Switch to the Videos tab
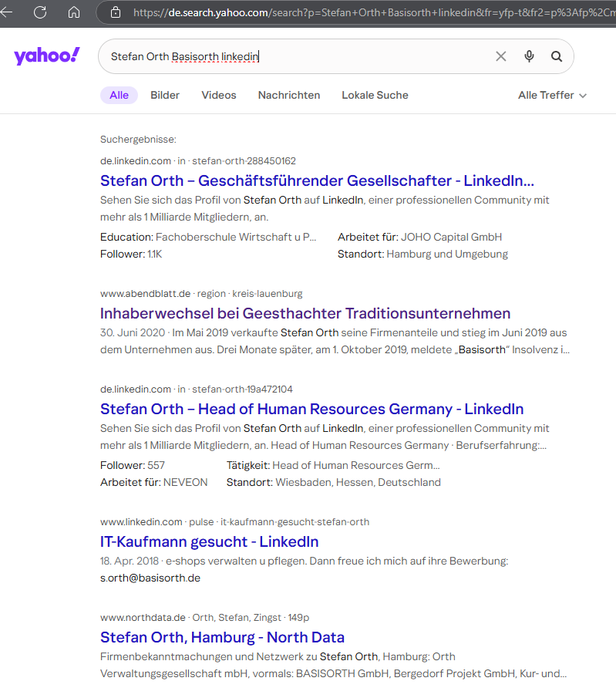The height and width of the screenshot is (698, 616). pyautogui.click(x=219, y=95)
